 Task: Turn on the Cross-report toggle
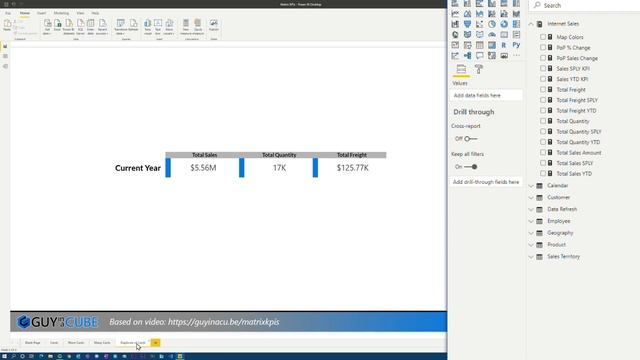tap(471, 139)
